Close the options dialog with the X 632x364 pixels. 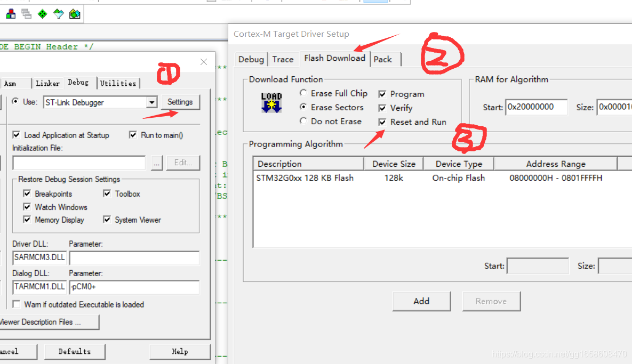[x=203, y=62]
